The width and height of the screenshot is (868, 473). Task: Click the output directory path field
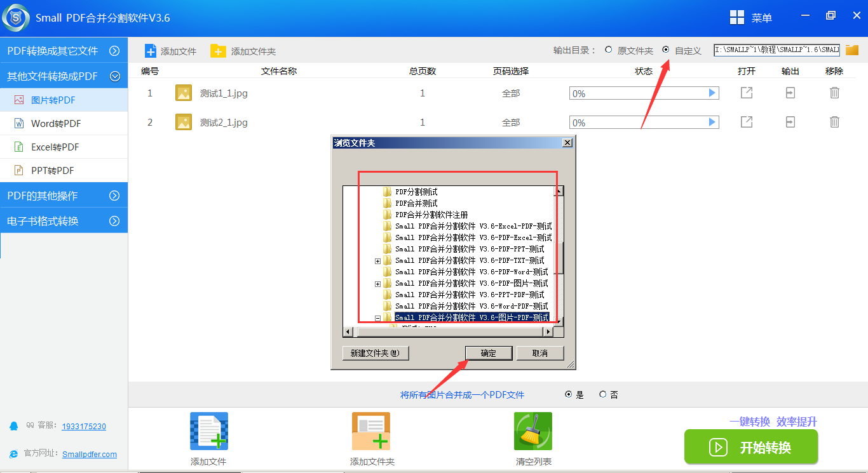point(776,50)
